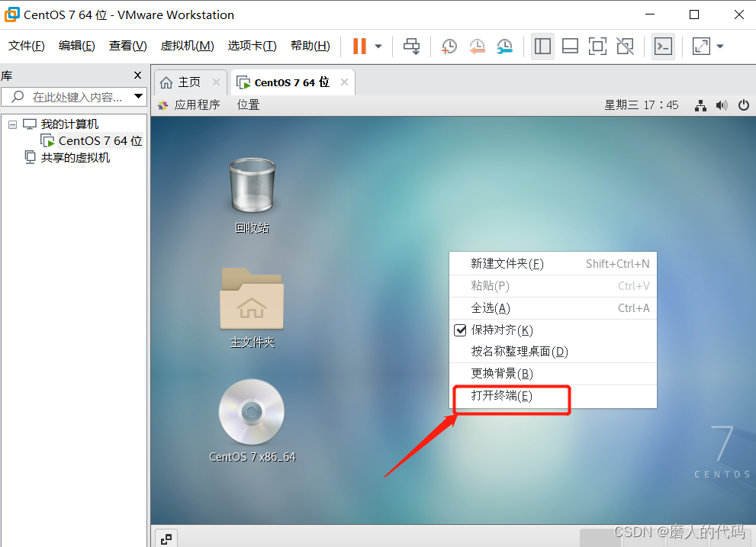The image size is (756, 547).
Task: Toggle Unity mode
Action: (625, 47)
